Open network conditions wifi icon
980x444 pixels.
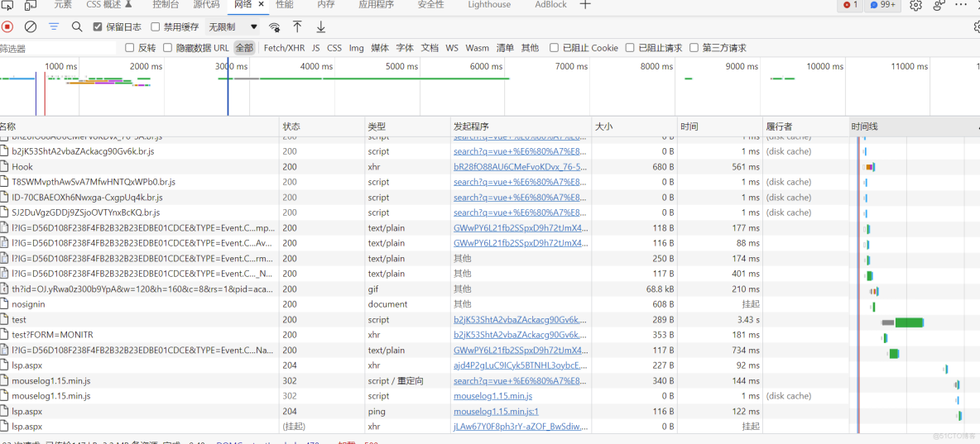275,27
